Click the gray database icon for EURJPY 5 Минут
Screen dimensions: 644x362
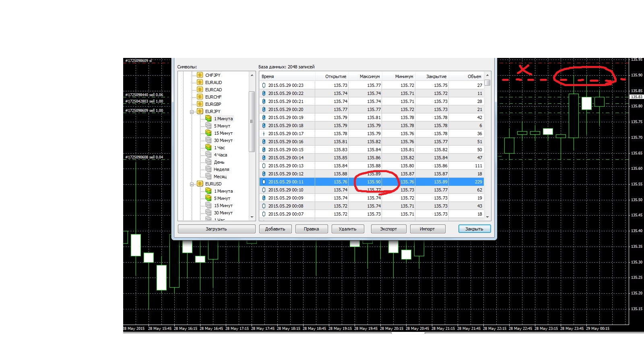tap(208, 126)
